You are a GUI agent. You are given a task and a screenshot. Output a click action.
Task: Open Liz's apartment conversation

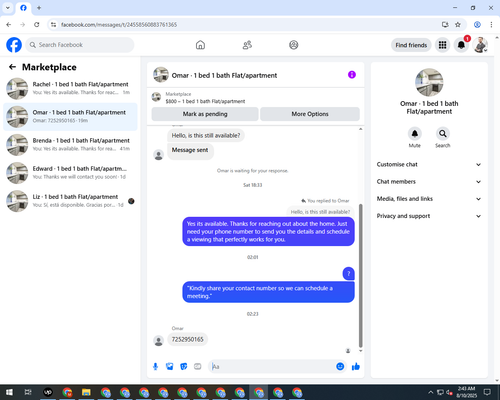tap(70, 201)
